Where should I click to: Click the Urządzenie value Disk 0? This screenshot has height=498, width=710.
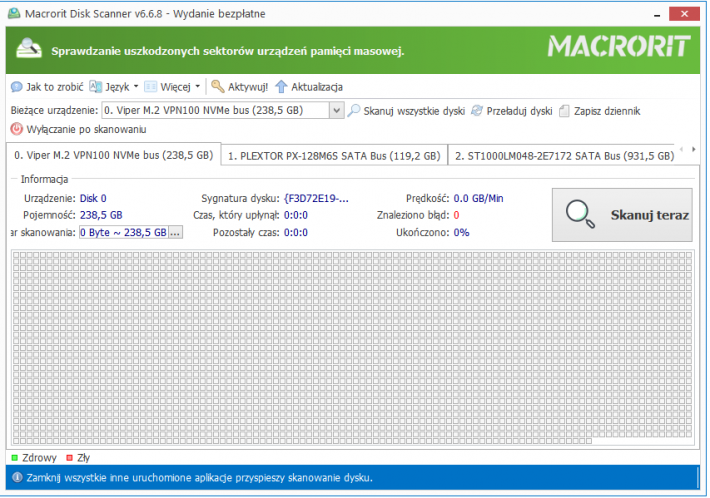[93, 198]
